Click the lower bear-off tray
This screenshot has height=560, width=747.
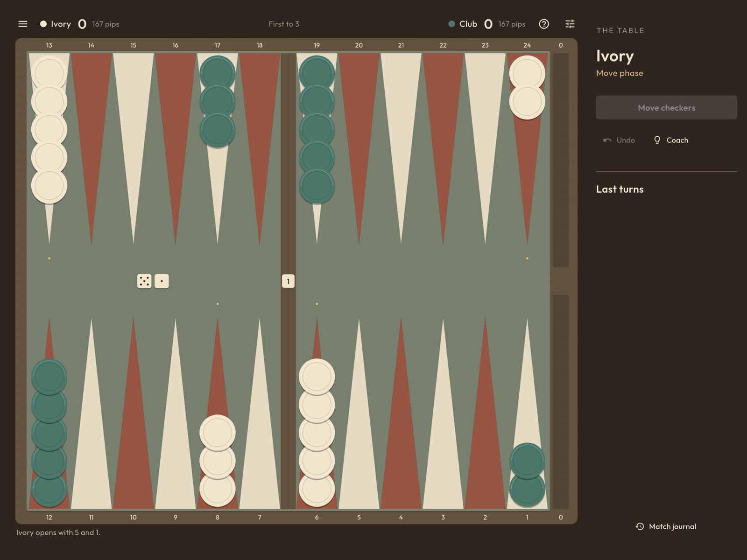(x=561, y=402)
